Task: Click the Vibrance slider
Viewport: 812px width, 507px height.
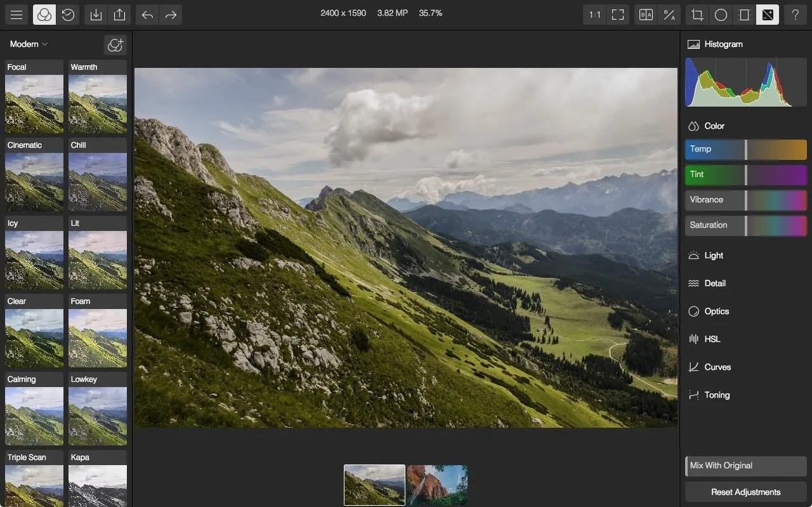Action: 746,200
